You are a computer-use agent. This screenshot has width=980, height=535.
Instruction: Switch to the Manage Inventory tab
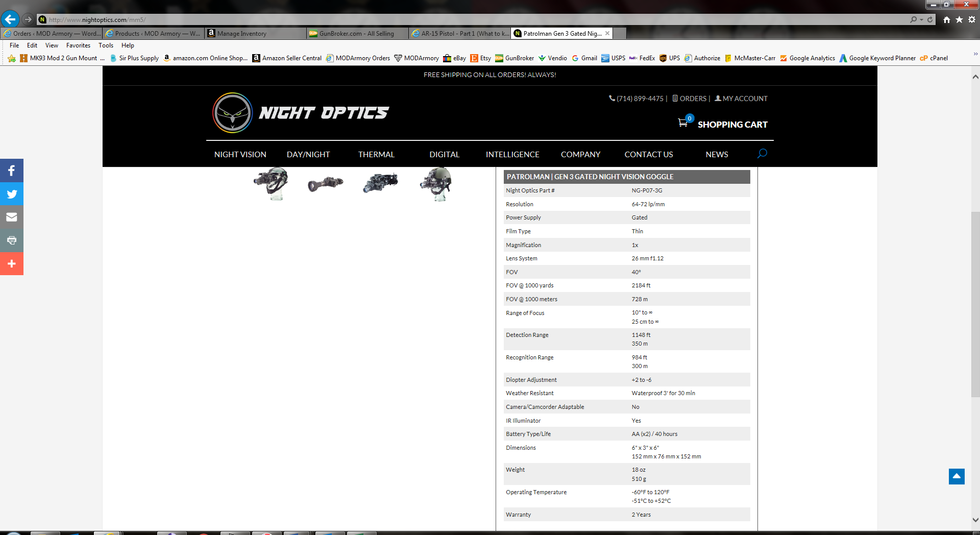coord(255,34)
